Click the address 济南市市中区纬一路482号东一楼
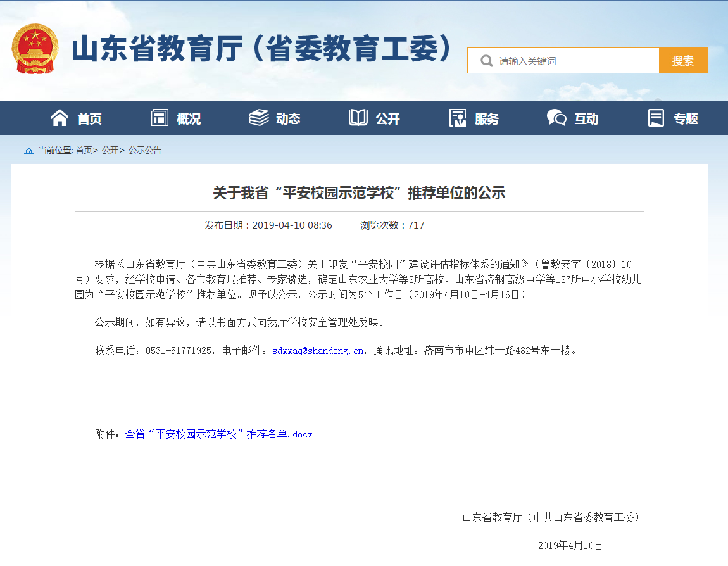This screenshot has width=728, height=566. coord(497,351)
